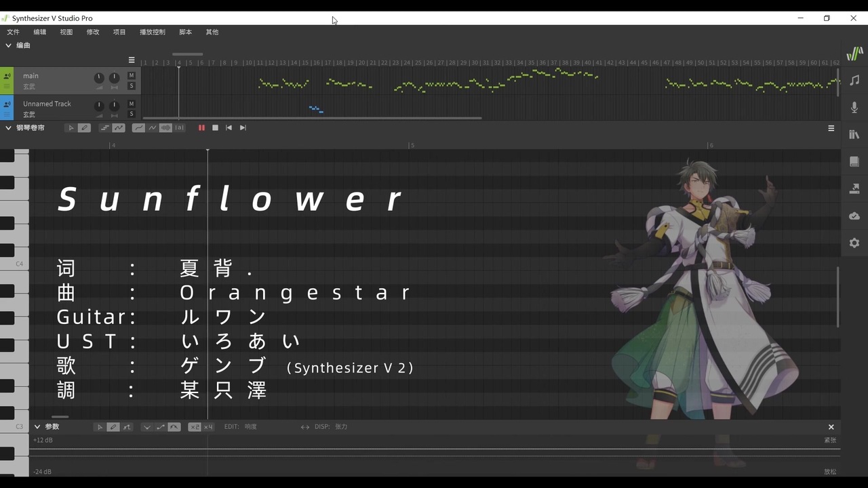This screenshot has height=488, width=868.
Task: Toggle pitch curve editing mode icon
Action: coord(119,127)
